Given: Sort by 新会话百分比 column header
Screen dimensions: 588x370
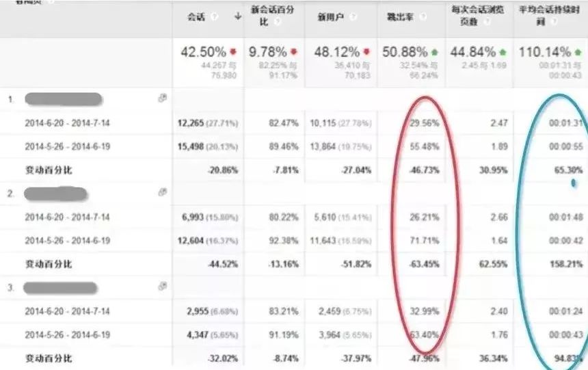Looking at the screenshot, I should pyautogui.click(x=273, y=16).
